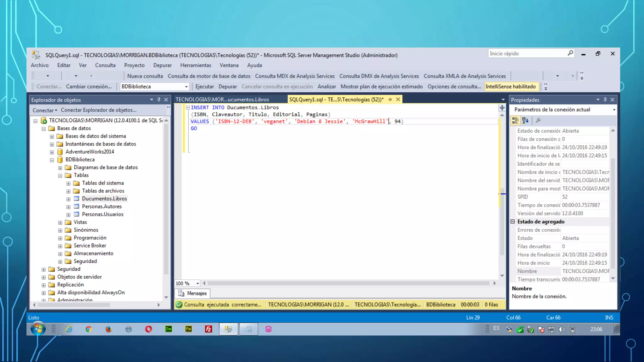Open the Herramientas menu
This screenshot has height=362, width=644.
click(x=196, y=65)
